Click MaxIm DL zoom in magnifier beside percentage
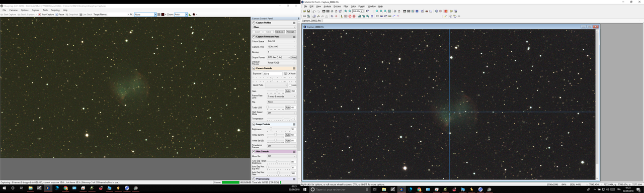The image size is (644, 193). click(345, 11)
